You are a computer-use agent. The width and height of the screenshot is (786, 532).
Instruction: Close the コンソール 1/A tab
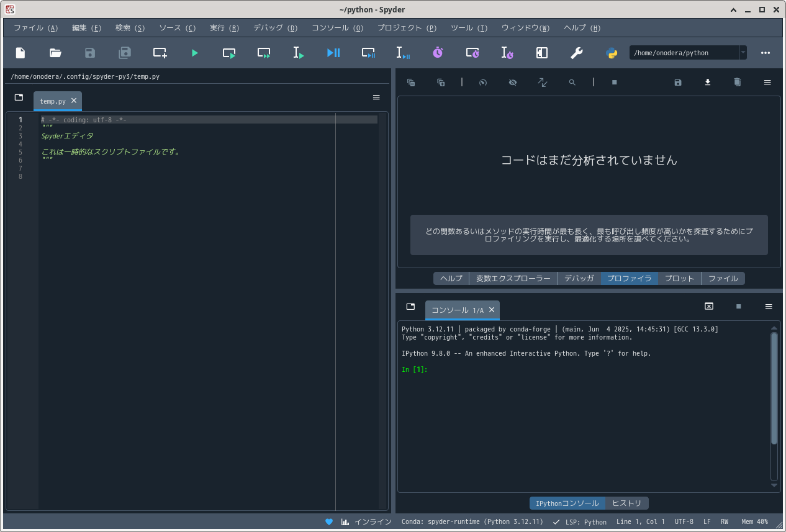[x=492, y=310]
